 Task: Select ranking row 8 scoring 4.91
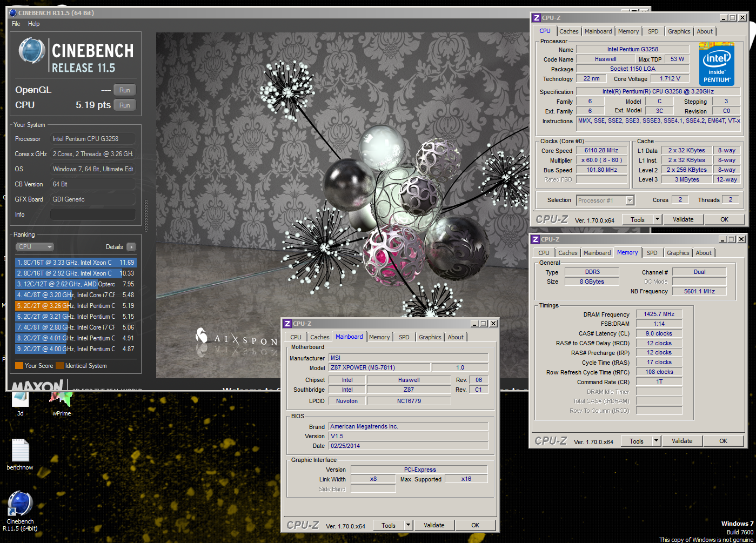point(76,338)
